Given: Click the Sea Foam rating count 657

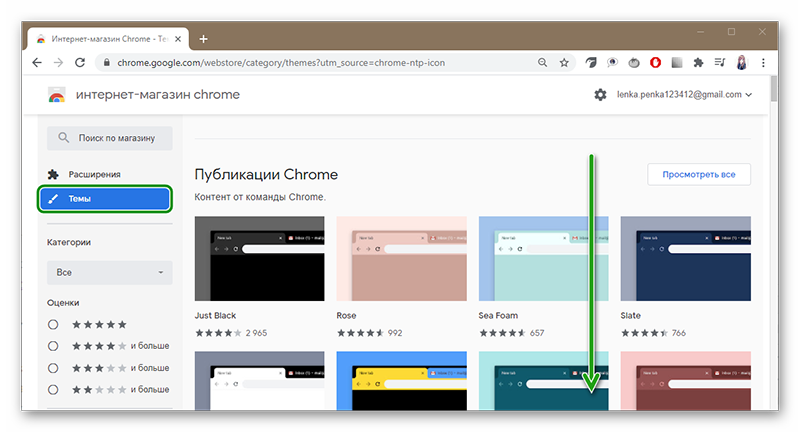Looking at the screenshot, I should [x=537, y=333].
